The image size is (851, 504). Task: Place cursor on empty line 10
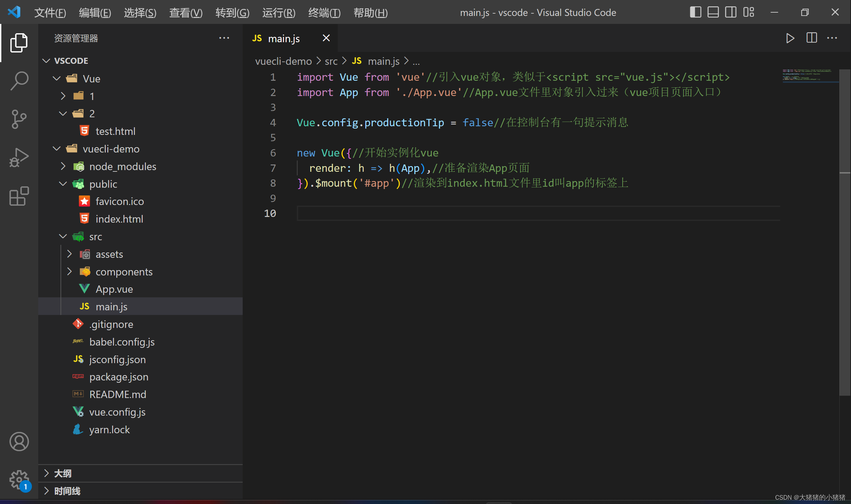pos(538,214)
